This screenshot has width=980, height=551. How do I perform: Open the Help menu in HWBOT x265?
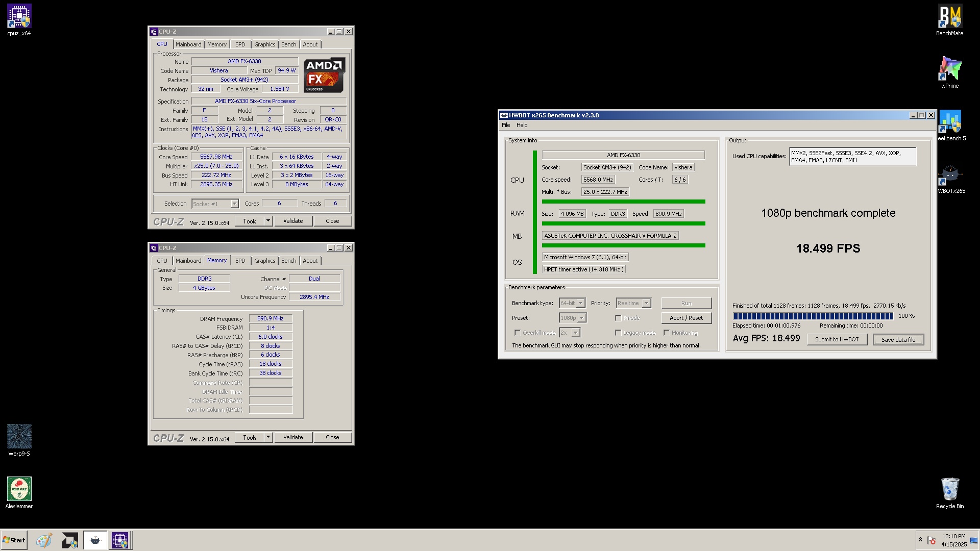522,125
